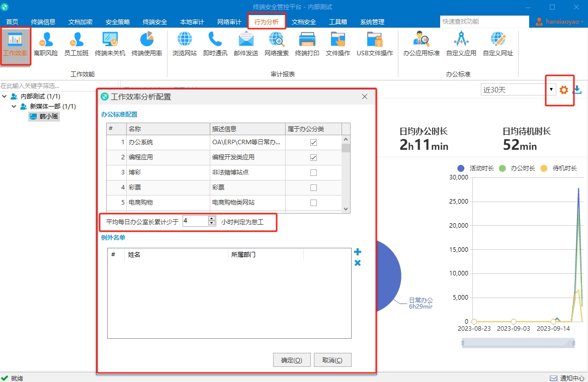Click the 2023-09-03 chart data marker

click(x=514, y=322)
